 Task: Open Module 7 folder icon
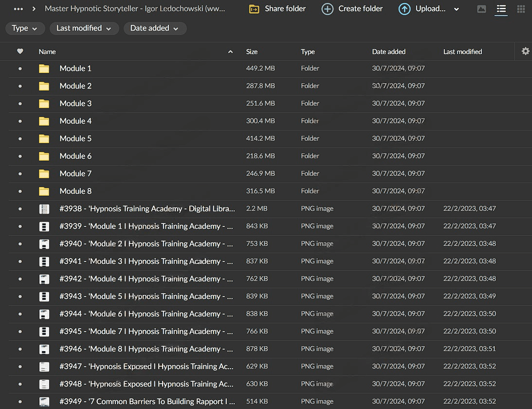click(x=44, y=174)
